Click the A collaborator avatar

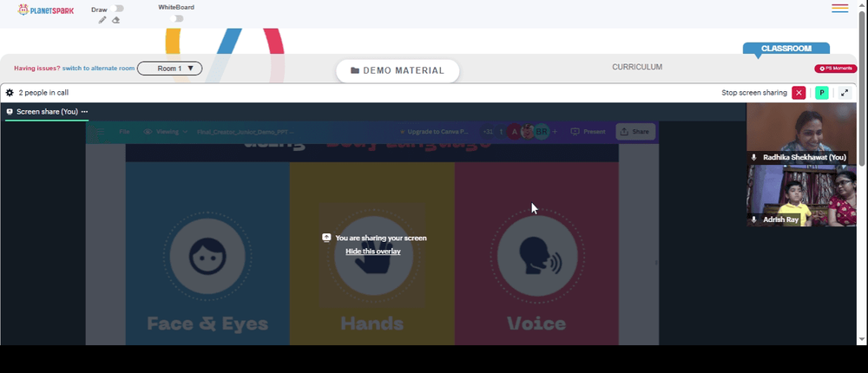(514, 132)
